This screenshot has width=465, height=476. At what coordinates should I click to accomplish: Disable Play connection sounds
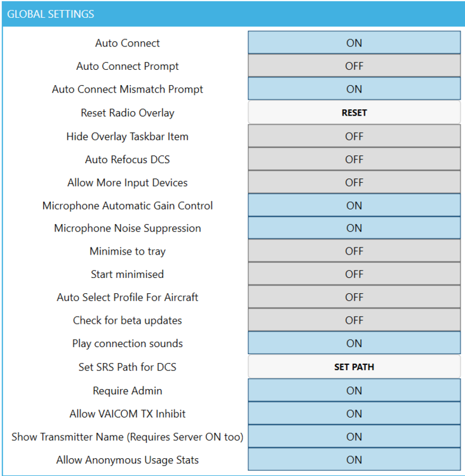click(x=354, y=343)
